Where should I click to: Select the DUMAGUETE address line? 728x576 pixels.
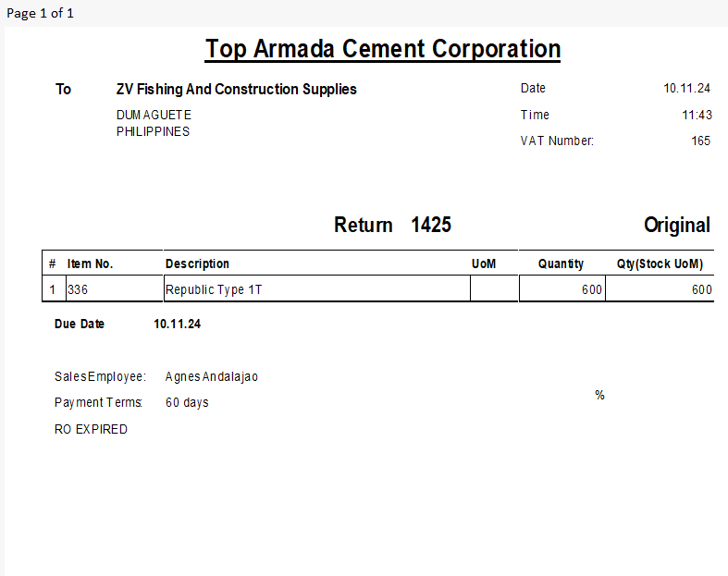click(x=154, y=115)
